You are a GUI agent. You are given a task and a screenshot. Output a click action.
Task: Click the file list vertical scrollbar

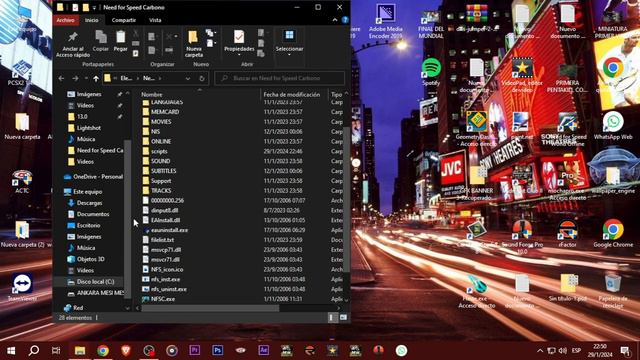(347, 200)
